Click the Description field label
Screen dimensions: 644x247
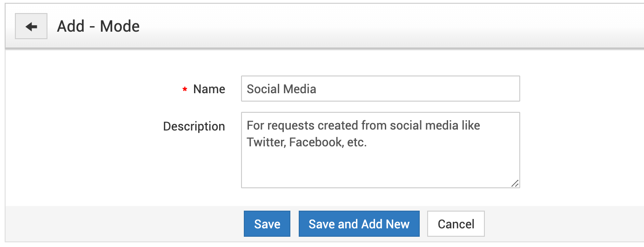[194, 126]
